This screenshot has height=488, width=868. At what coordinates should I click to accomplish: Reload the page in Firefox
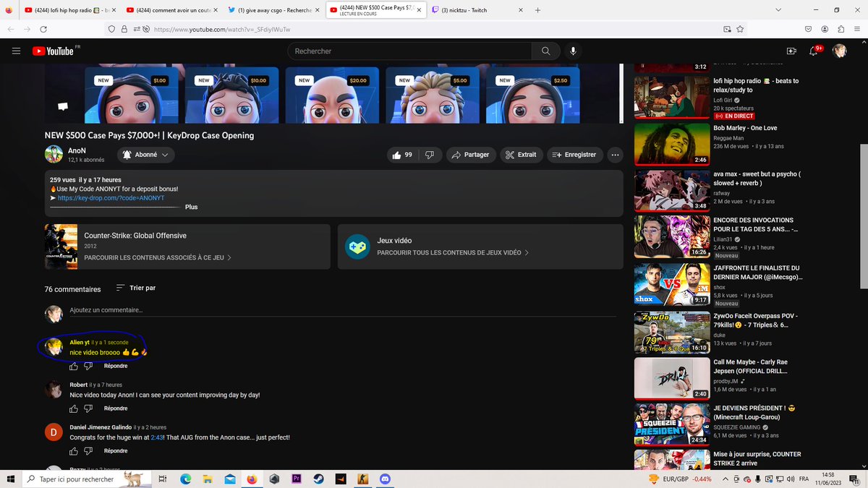point(44,29)
